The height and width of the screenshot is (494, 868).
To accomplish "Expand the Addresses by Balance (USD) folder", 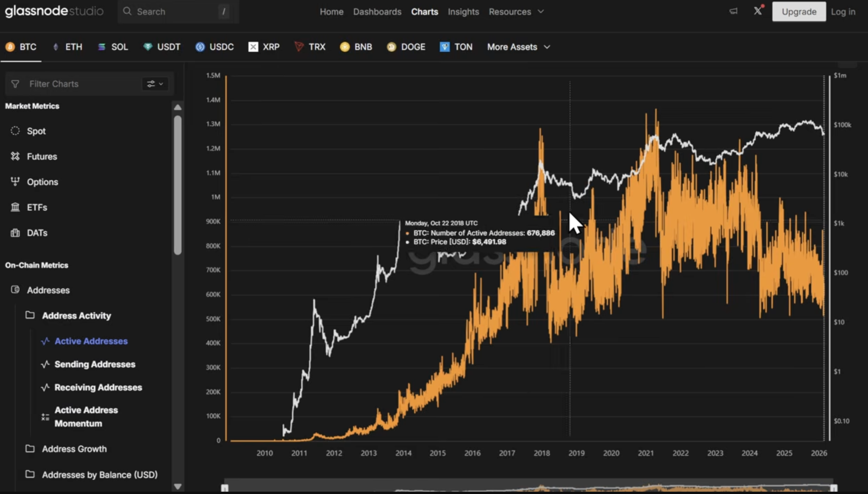I will (x=30, y=474).
